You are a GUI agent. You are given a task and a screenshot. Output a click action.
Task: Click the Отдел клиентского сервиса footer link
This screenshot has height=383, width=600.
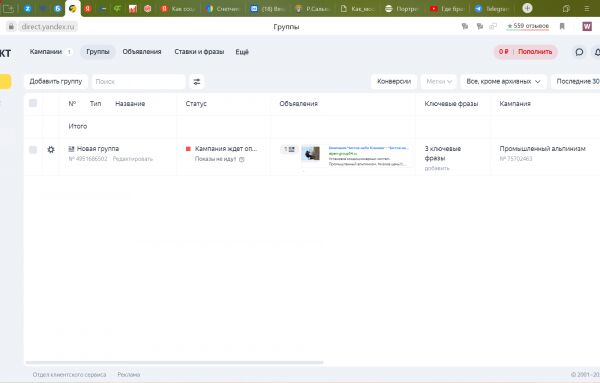tap(69, 375)
